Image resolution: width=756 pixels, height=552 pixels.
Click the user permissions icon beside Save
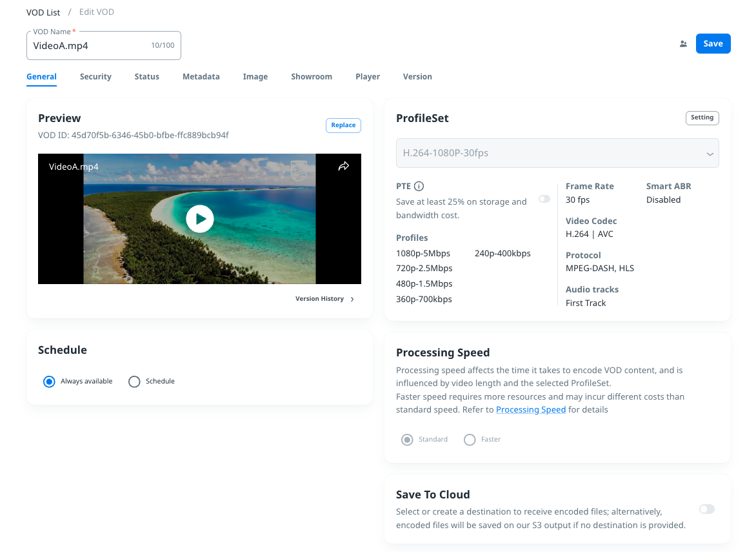click(683, 44)
